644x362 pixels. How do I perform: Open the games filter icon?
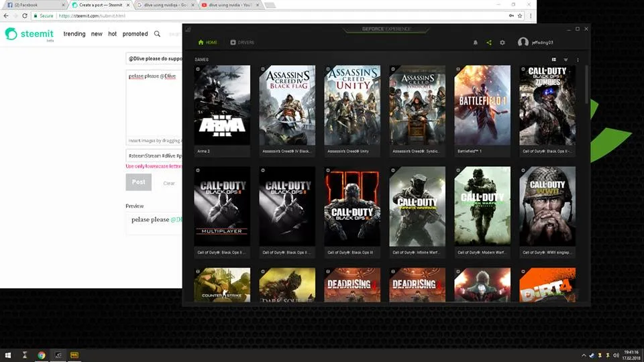pyautogui.click(x=566, y=60)
